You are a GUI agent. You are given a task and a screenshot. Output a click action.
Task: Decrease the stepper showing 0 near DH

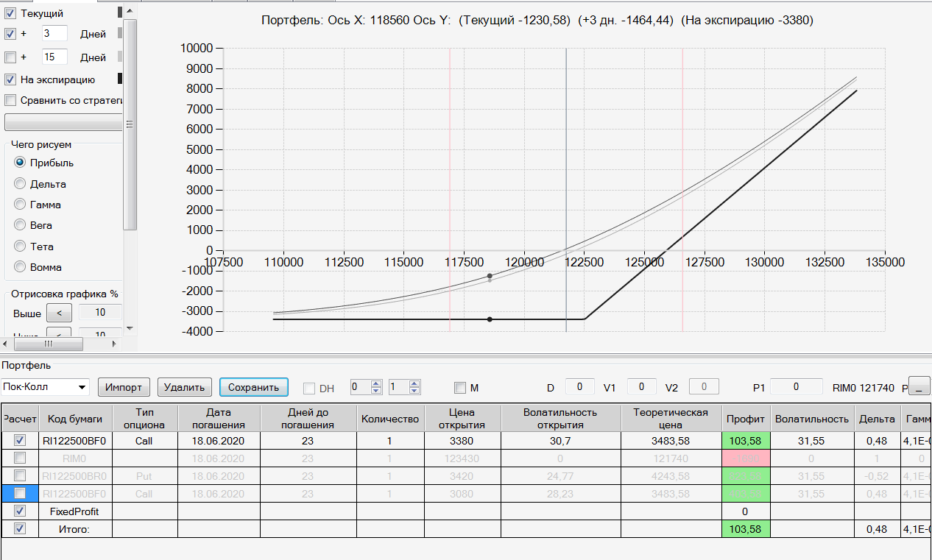[376, 391]
